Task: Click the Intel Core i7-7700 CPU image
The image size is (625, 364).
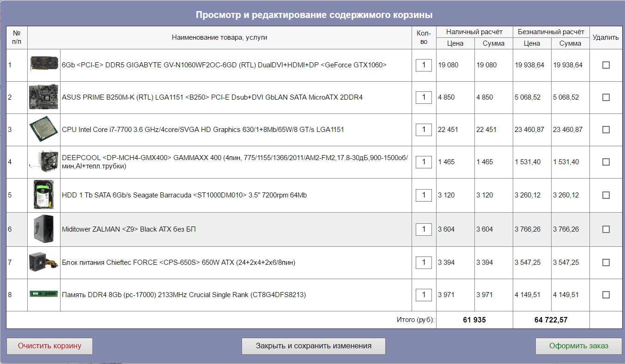Action: click(44, 130)
